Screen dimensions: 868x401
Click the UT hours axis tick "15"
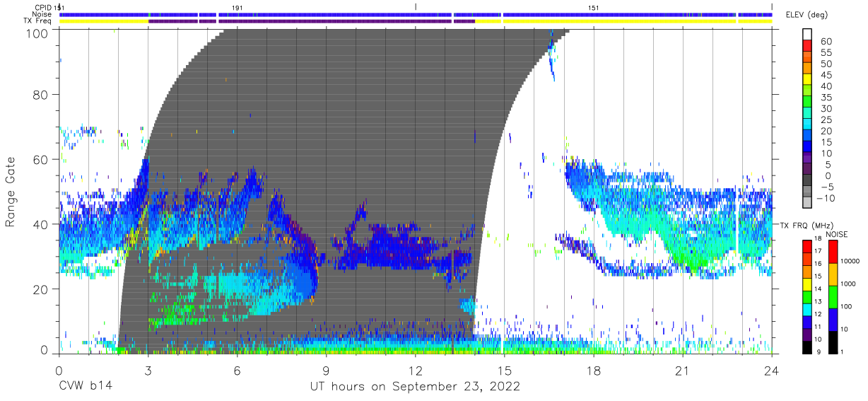tap(505, 370)
